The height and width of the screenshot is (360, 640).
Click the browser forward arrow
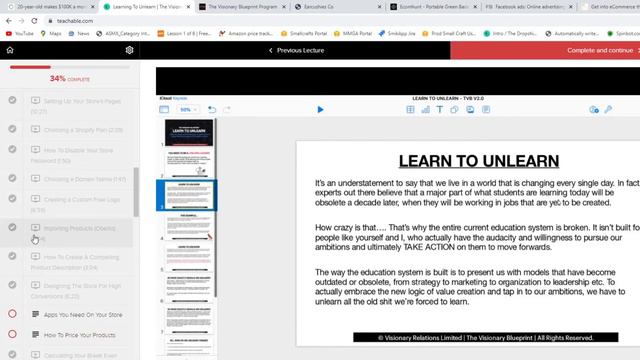click(21, 21)
